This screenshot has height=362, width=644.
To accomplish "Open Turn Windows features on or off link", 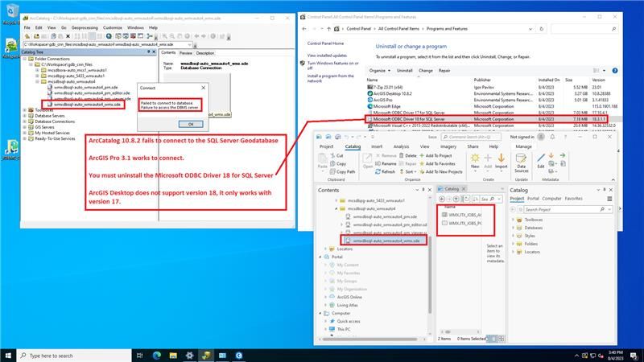I will pos(332,66).
